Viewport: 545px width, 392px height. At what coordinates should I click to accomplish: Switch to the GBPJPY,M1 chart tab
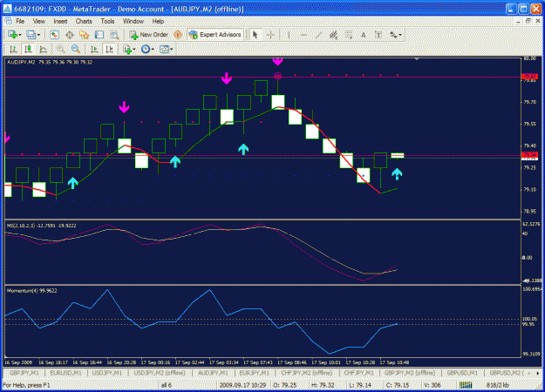tap(24, 373)
